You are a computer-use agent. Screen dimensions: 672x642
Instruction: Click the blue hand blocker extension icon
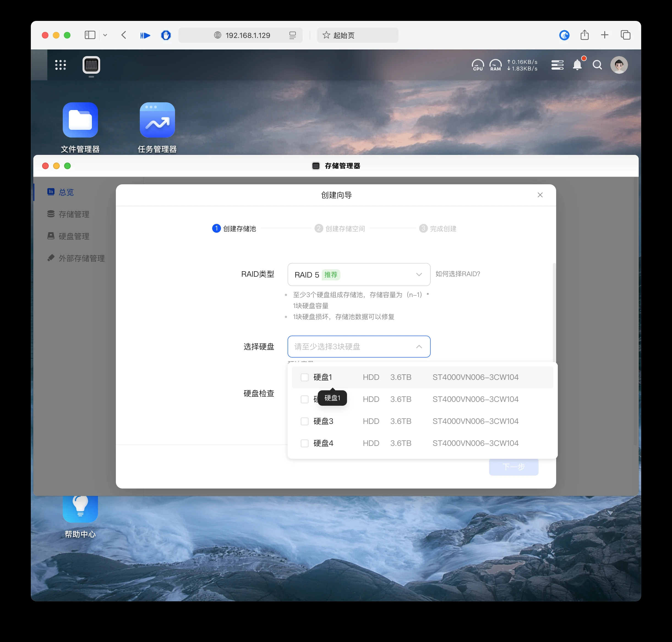(166, 35)
